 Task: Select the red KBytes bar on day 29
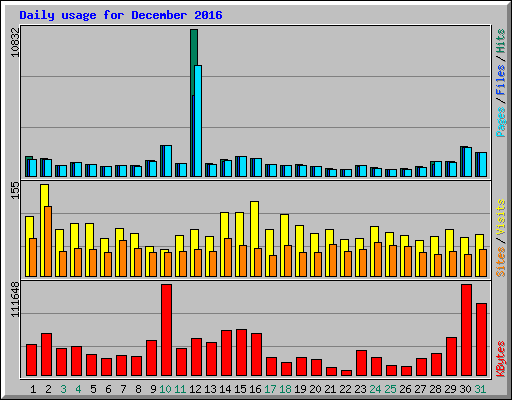451,357
